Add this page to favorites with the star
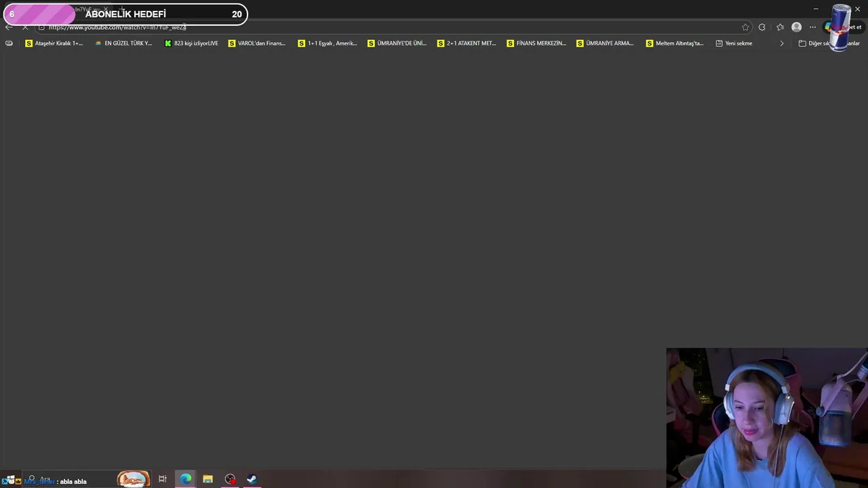The height and width of the screenshot is (488, 868). 745,27
